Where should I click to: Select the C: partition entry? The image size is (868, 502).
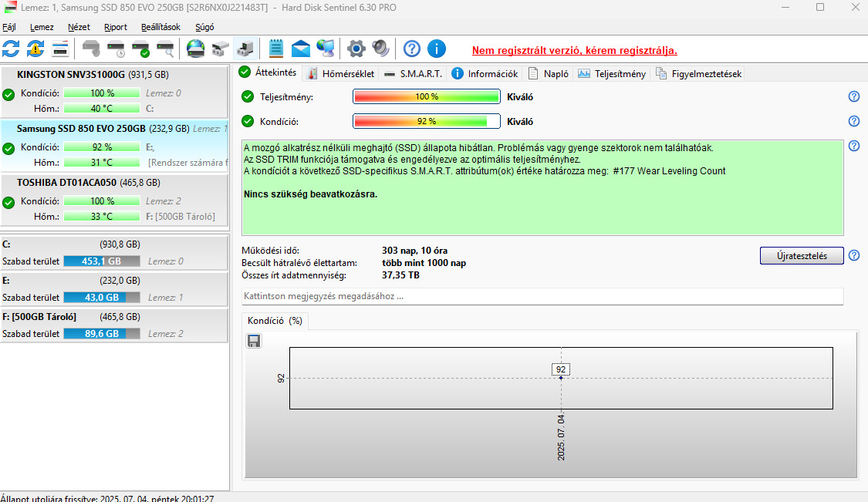coord(114,252)
